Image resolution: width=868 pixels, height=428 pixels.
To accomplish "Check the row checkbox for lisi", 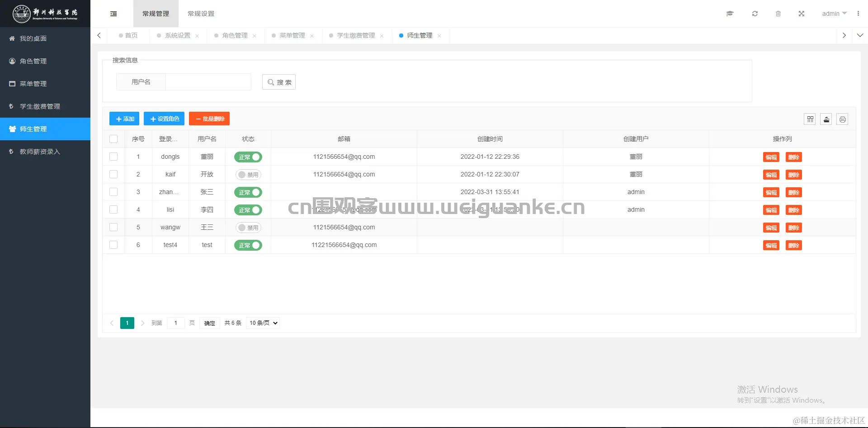I will tap(113, 209).
